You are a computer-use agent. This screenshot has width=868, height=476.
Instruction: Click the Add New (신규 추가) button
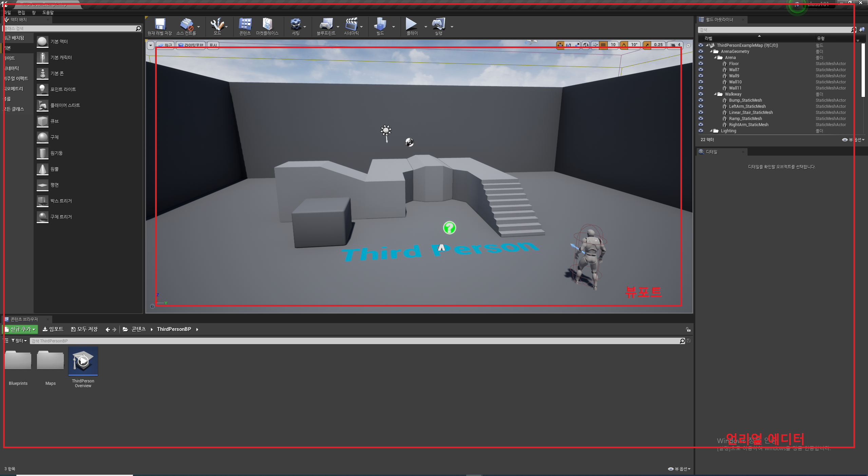click(x=20, y=329)
